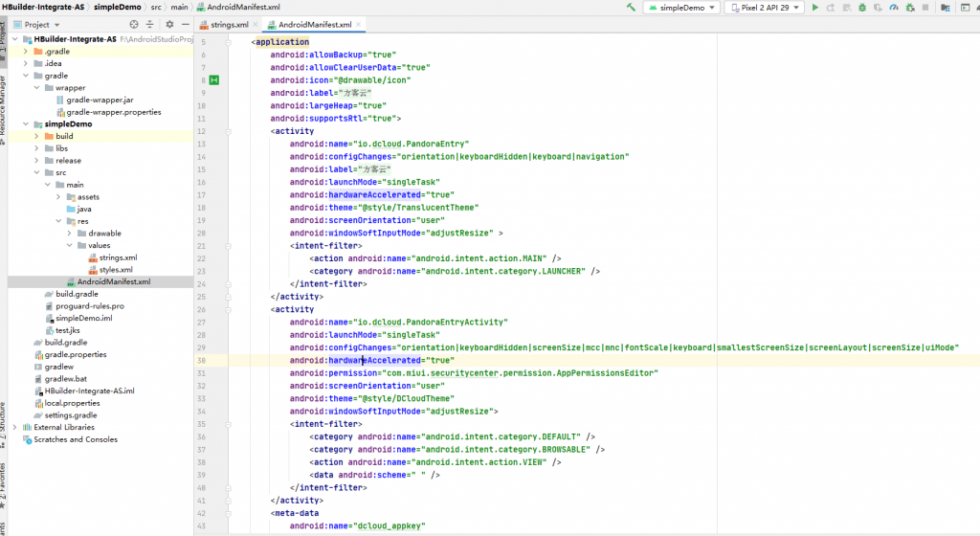The image size is (980, 536).
Task: Expand the build folder arrow
Action: tap(37, 136)
